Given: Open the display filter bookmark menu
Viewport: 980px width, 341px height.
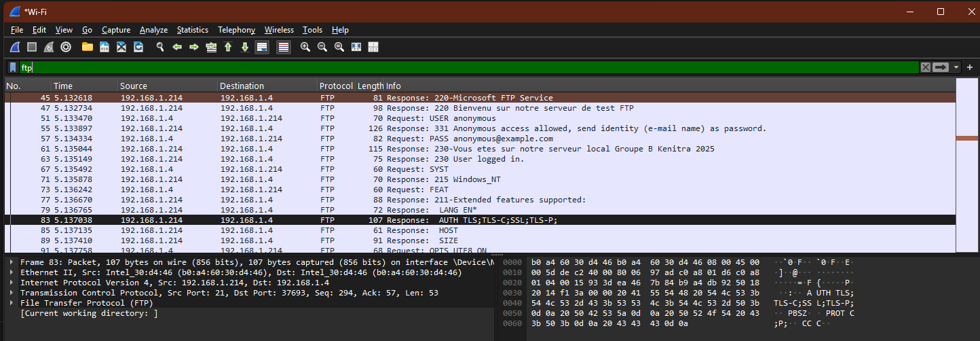Looking at the screenshot, I should click(x=13, y=67).
